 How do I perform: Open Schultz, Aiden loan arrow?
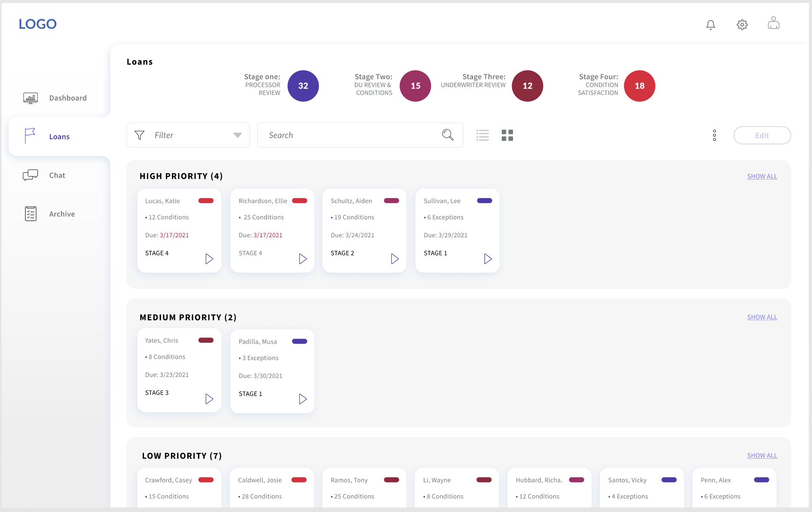coord(395,259)
